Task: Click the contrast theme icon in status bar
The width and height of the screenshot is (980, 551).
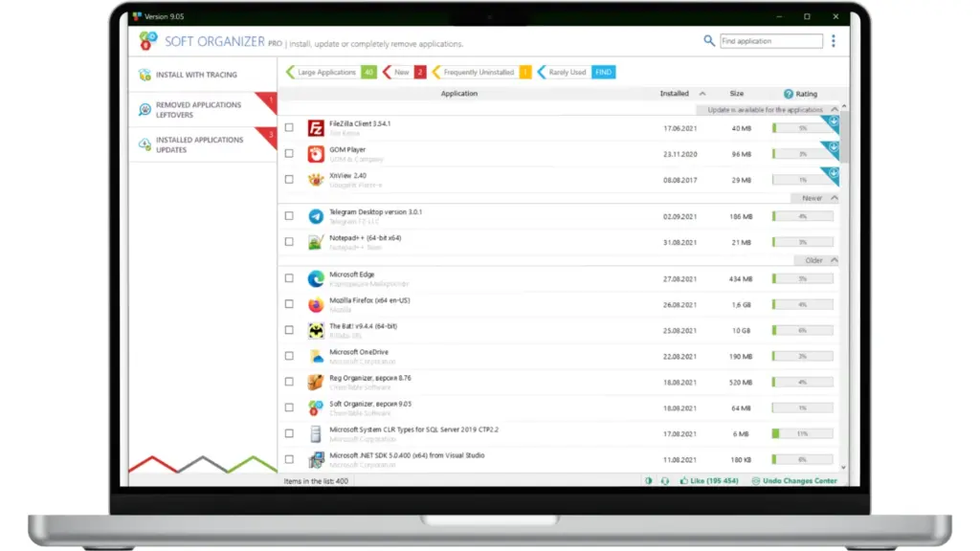Action: (x=649, y=481)
